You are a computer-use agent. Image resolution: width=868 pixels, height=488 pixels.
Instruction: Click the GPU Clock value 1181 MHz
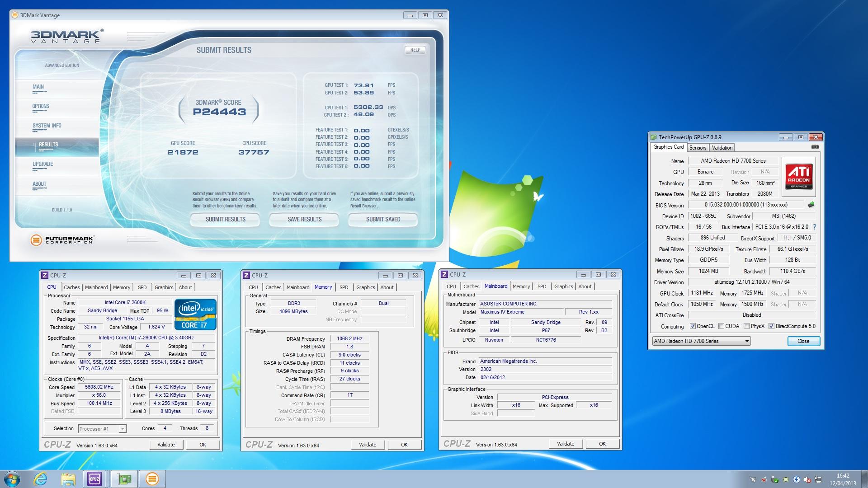tap(702, 293)
